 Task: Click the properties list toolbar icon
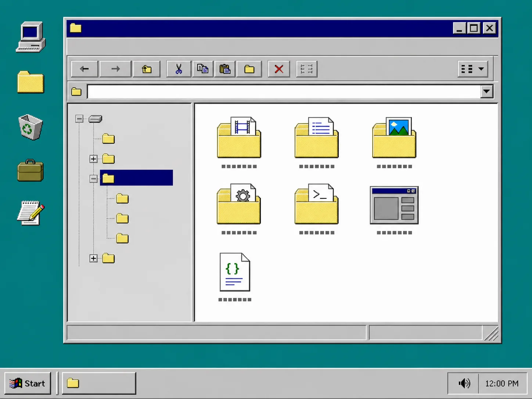(306, 69)
